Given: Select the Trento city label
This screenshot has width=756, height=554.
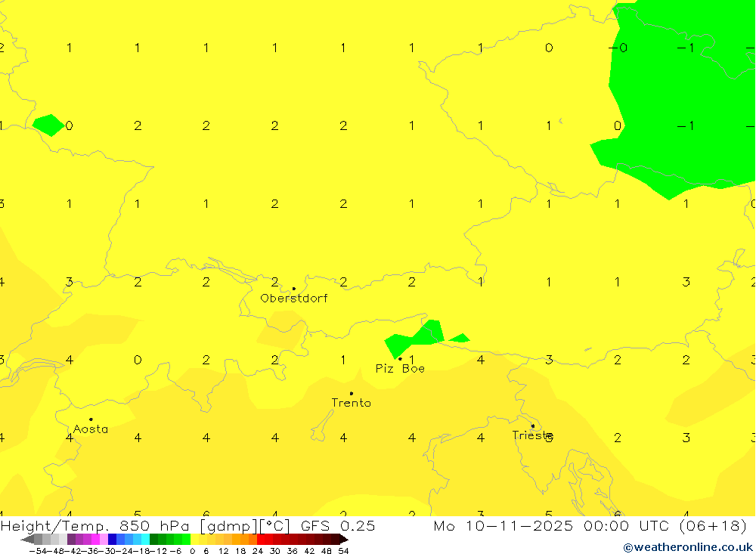Looking at the screenshot, I should pyautogui.click(x=351, y=403).
